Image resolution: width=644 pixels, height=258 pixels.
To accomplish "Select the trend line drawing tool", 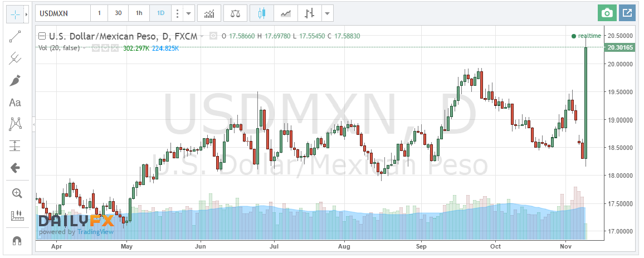I will [x=15, y=37].
